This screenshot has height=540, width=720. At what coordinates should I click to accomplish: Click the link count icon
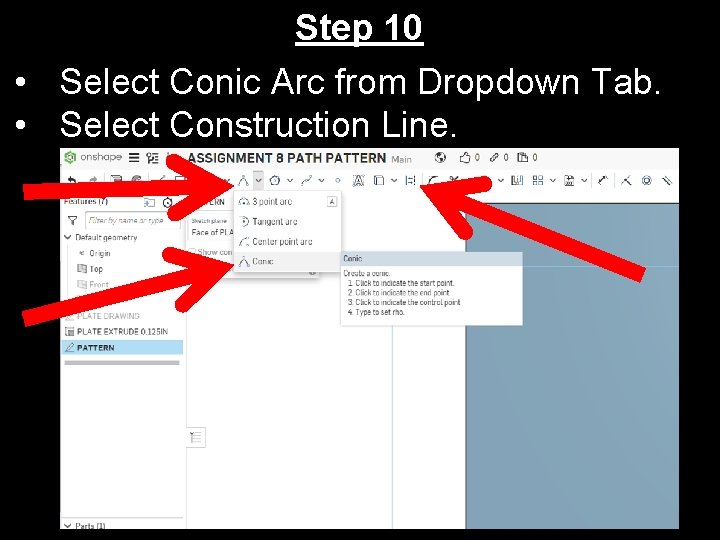pos(495,158)
